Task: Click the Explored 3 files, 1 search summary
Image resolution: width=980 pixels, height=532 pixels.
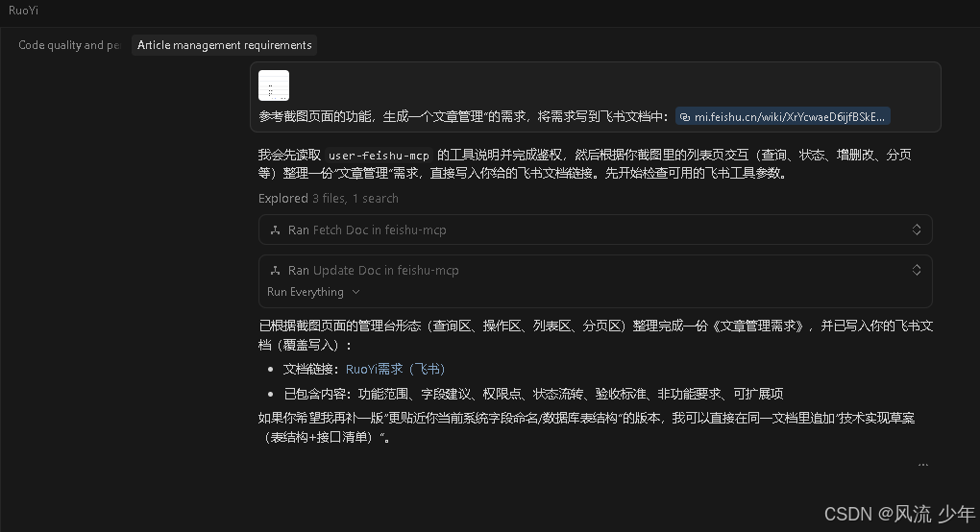Action: 329,198
